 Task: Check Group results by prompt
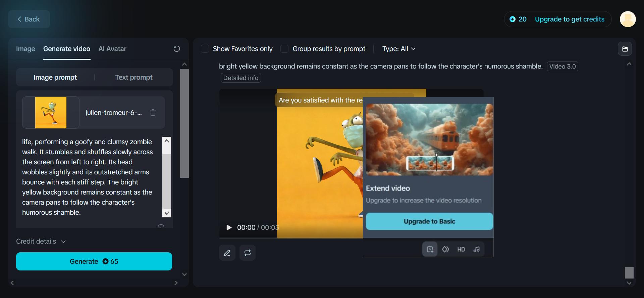[284, 49]
